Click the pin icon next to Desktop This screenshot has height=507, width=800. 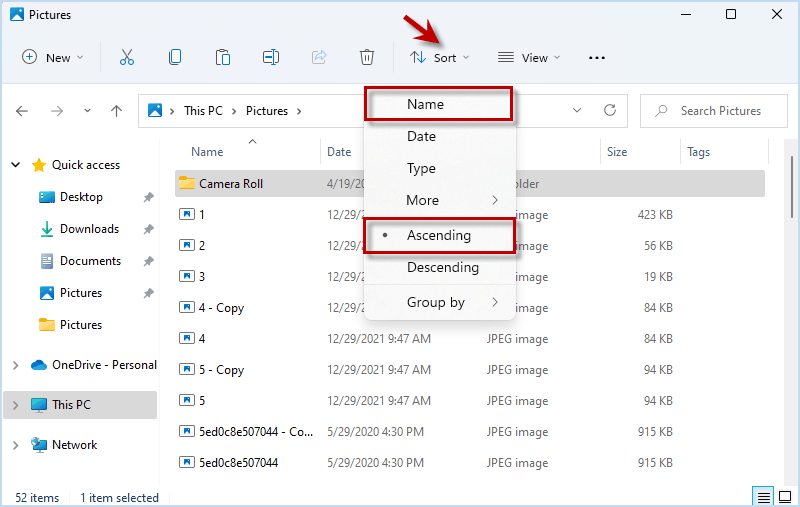tap(148, 197)
